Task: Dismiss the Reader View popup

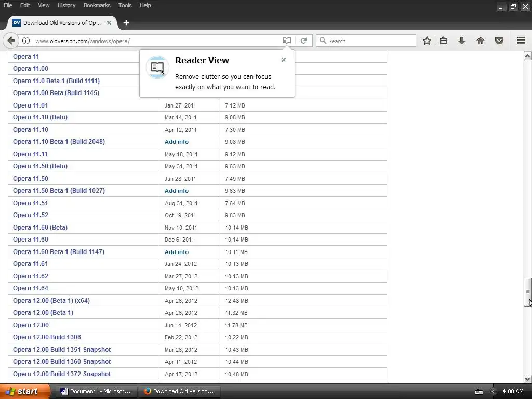Action: [284, 60]
